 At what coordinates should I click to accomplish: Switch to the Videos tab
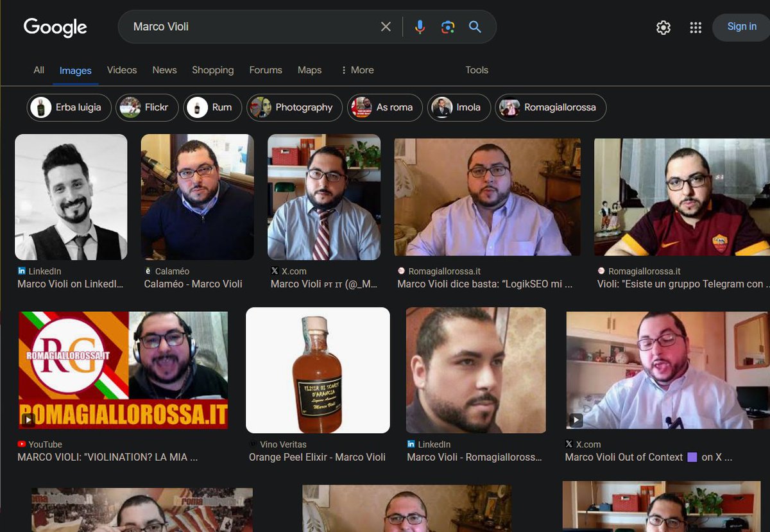tap(122, 70)
